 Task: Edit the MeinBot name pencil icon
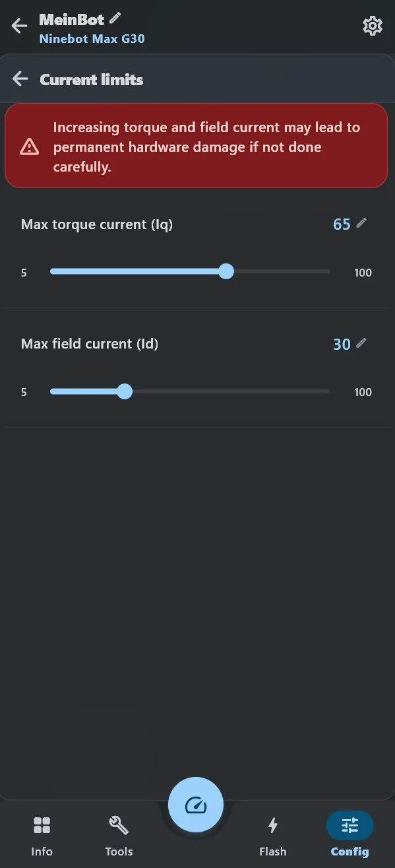pos(115,18)
